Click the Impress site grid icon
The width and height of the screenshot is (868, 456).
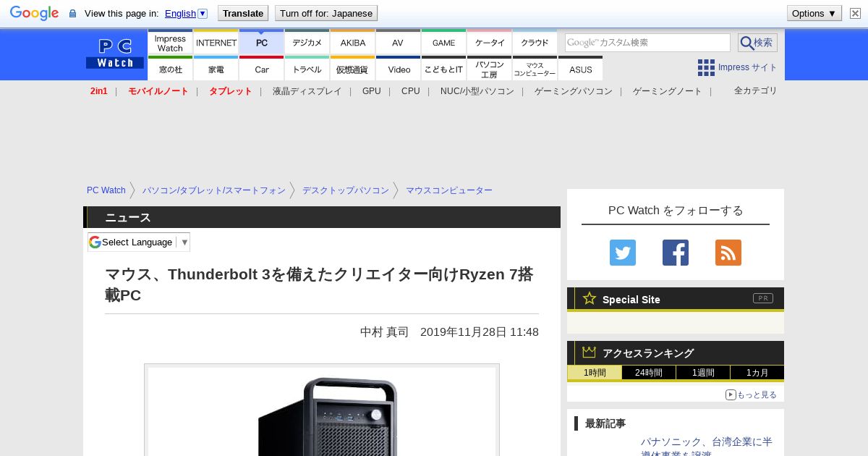pyautogui.click(x=706, y=67)
